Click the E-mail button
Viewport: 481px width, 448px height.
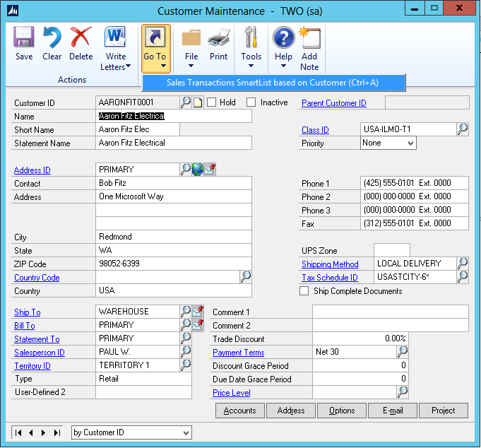tap(393, 411)
